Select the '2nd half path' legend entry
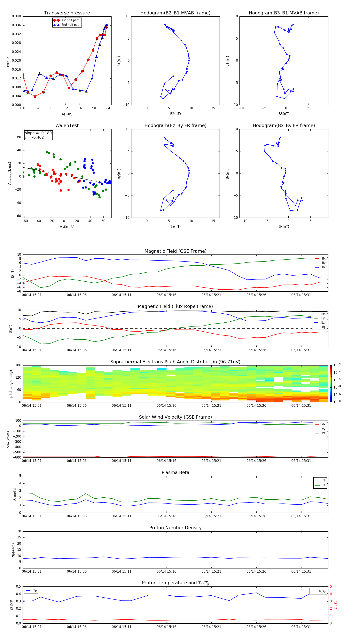This screenshot has width=351, height=644. 67,25
